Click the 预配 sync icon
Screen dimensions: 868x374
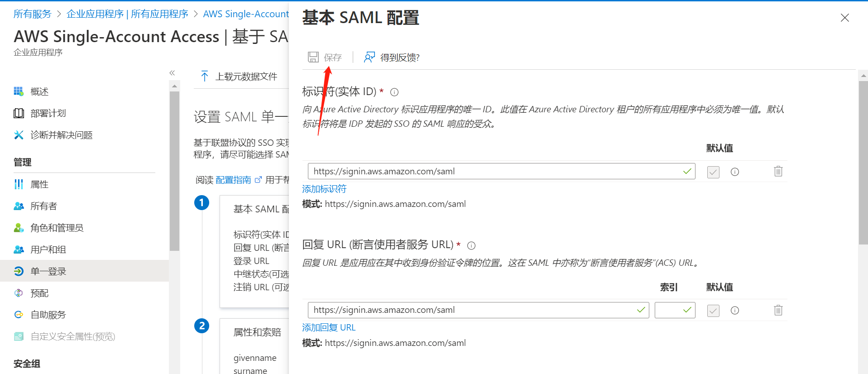point(19,293)
